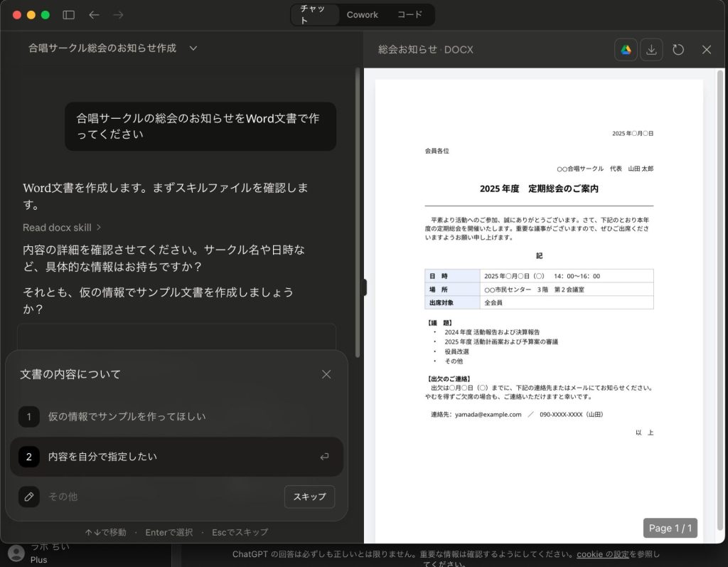
Task: Choose 内容を自分で指定したい option
Action: pyautogui.click(x=176, y=457)
